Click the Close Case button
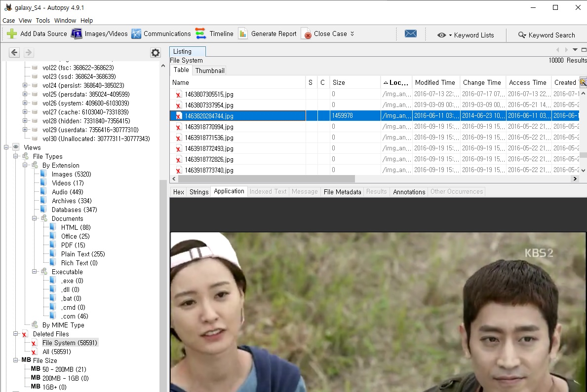The height and width of the screenshot is (392, 587). coord(325,34)
